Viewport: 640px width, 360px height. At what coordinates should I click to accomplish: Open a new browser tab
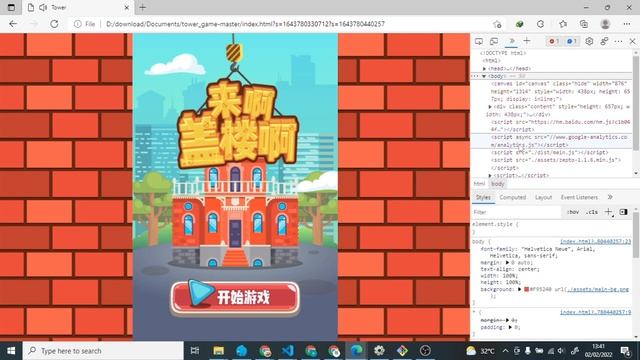[x=142, y=7]
